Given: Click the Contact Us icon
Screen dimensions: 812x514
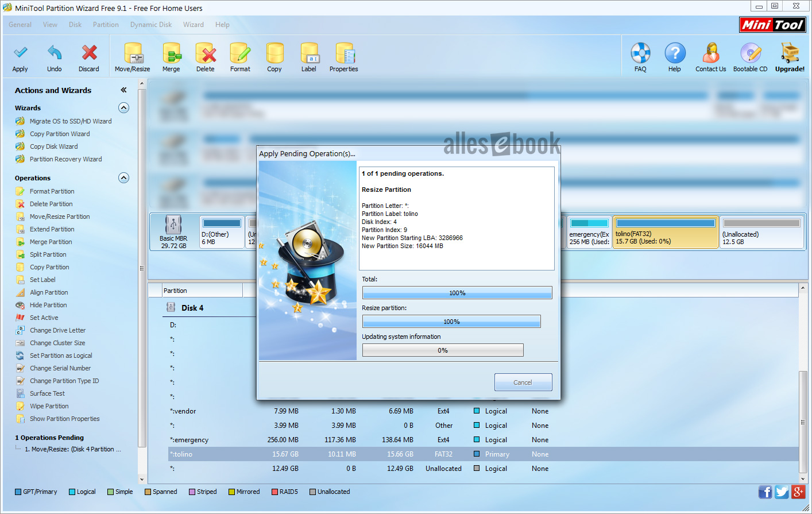Looking at the screenshot, I should (x=711, y=53).
